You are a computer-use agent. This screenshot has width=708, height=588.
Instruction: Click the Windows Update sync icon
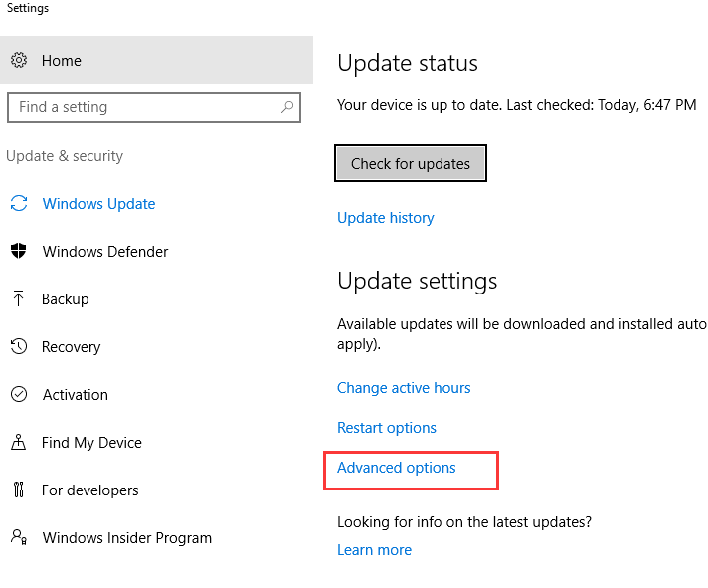tap(19, 204)
